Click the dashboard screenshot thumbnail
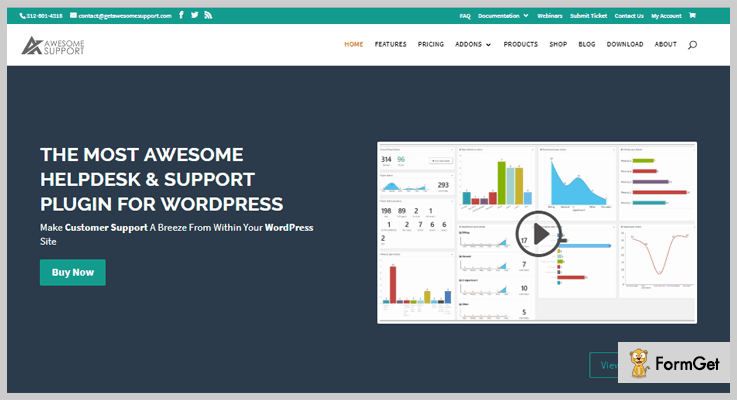Viewport: 737px width, 400px height. (x=537, y=233)
